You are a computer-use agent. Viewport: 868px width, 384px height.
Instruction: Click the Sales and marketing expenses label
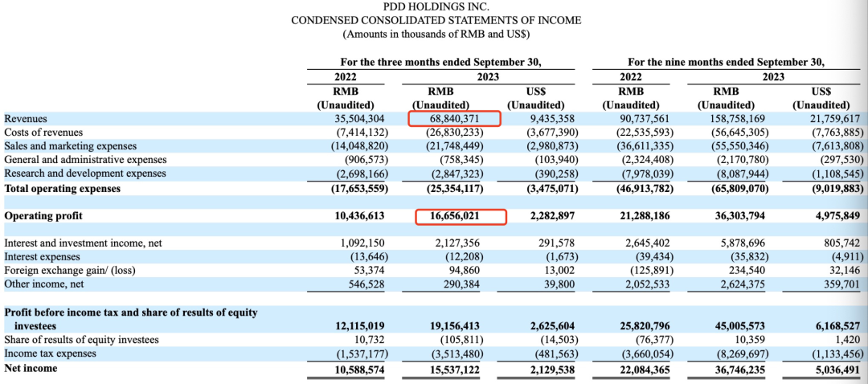point(70,146)
